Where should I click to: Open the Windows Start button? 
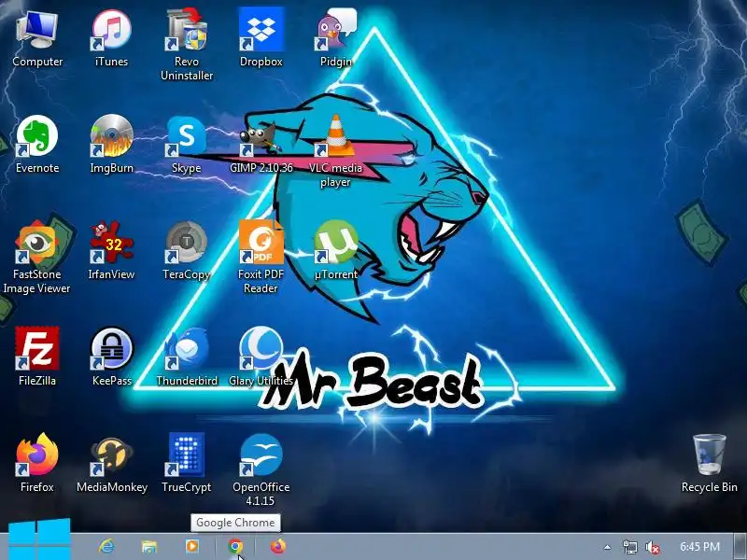tap(39, 540)
